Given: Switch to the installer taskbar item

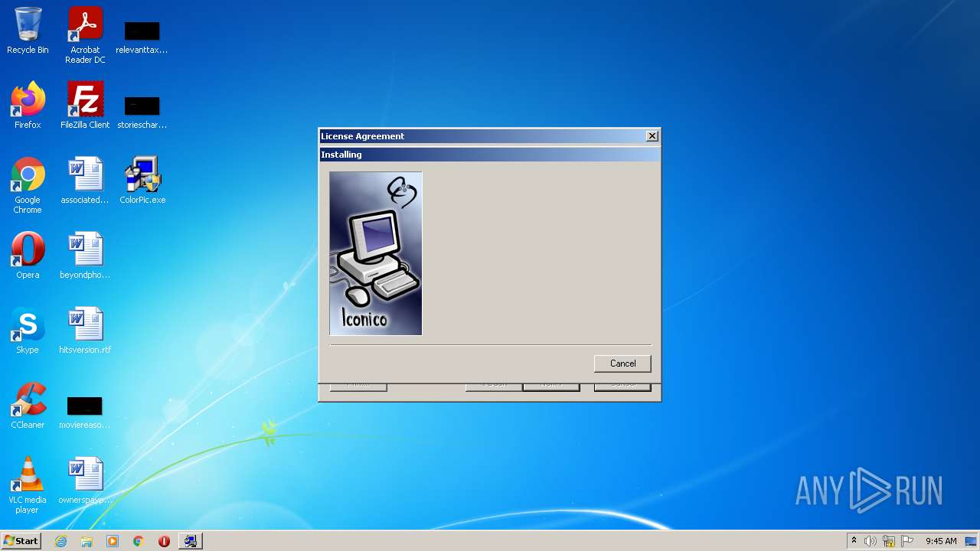Looking at the screenshot, I should tap(190, 541).
